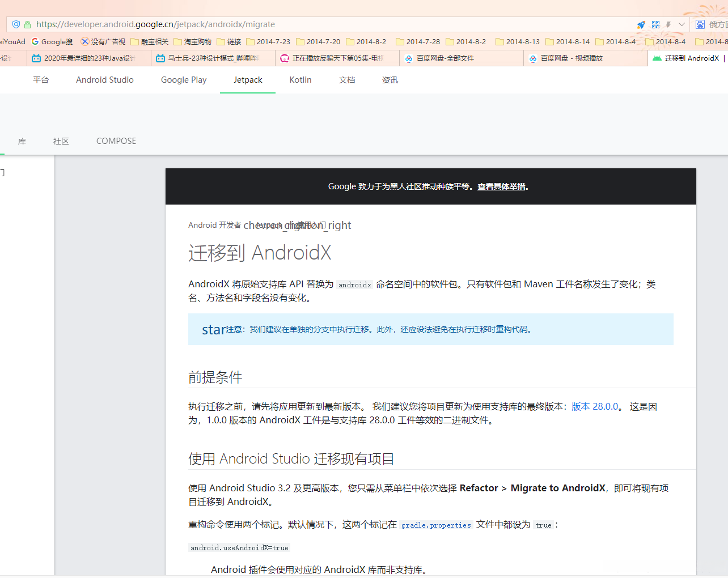This screenshot has width=728, height=578.
Task: Open the 2014-8-14 bookmark folder
Action: tap(568, 41)
